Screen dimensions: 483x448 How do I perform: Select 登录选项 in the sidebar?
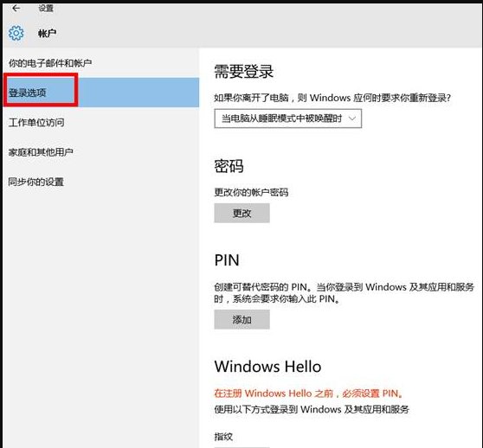100,93
